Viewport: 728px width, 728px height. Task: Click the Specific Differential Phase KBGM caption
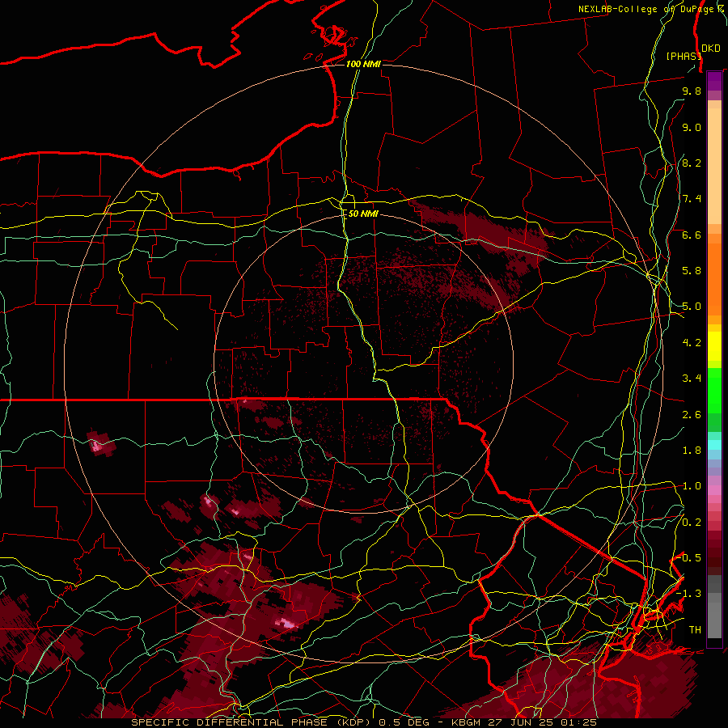[363, 722]
